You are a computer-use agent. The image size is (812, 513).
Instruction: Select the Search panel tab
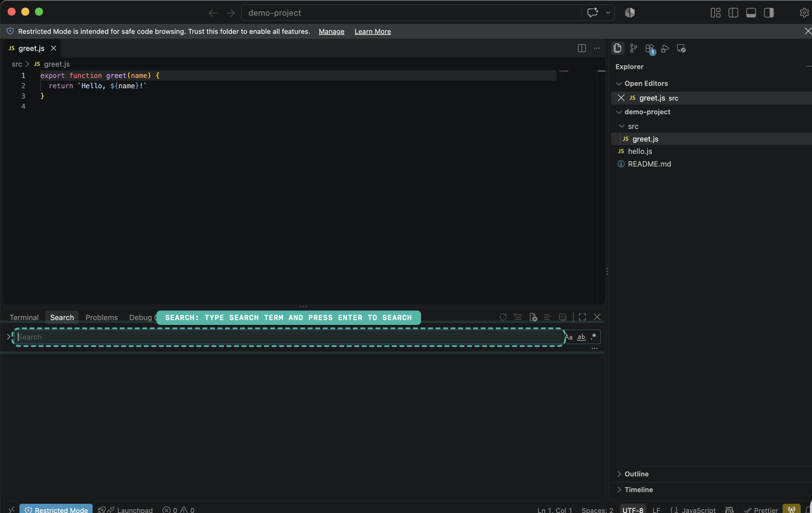point(62,317)
